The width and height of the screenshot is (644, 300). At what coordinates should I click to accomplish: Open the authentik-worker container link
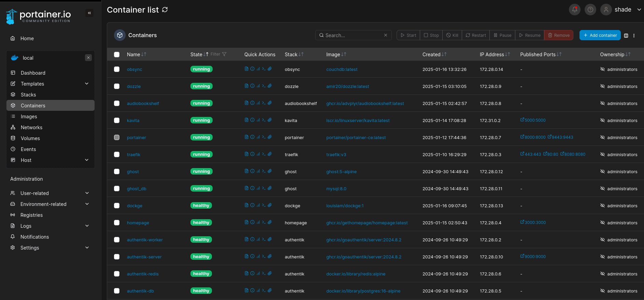pyautogui.click(x=145, y=240)
